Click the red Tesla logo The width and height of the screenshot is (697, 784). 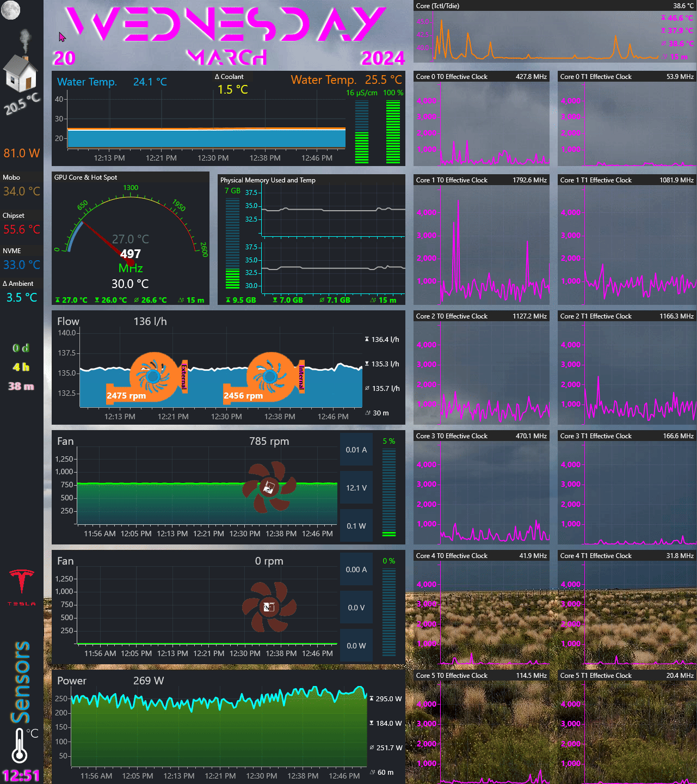click(x=22, y=583)
